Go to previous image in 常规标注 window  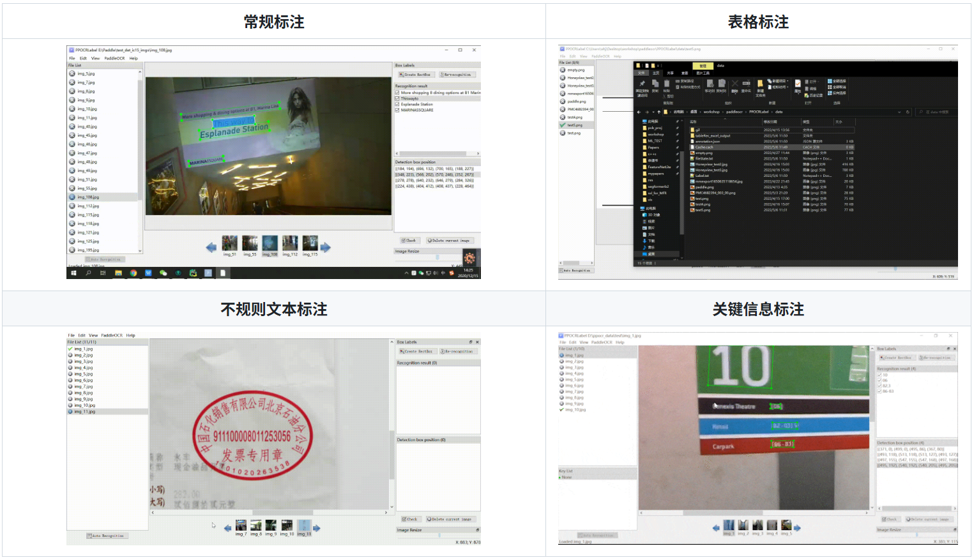211,247
